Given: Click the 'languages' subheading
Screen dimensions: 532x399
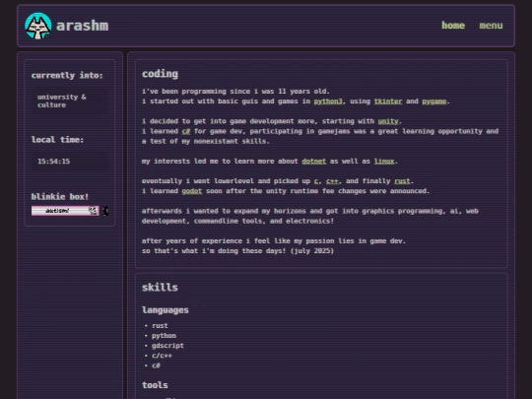Looking at the screenshot, I should coord(166,310).
